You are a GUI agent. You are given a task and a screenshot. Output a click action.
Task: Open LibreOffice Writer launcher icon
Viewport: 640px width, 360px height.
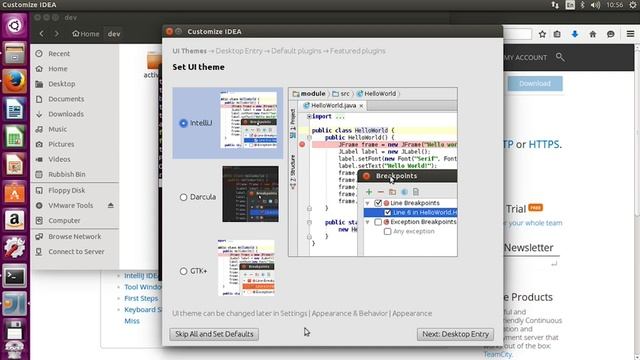point(14,109)
